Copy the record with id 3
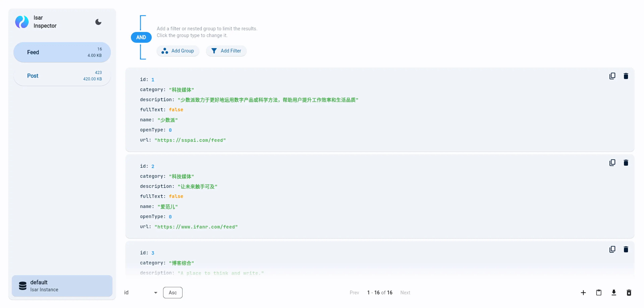 [612, 249]
